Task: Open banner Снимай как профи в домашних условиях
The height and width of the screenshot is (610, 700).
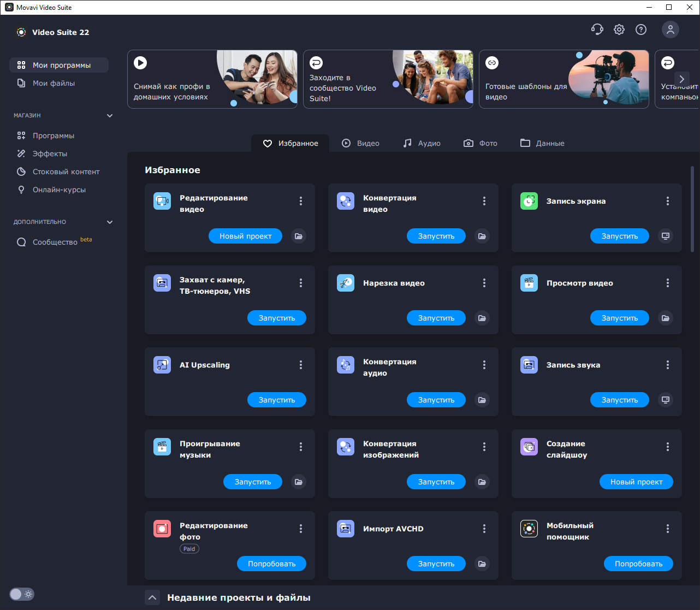Action: point(212,79)
